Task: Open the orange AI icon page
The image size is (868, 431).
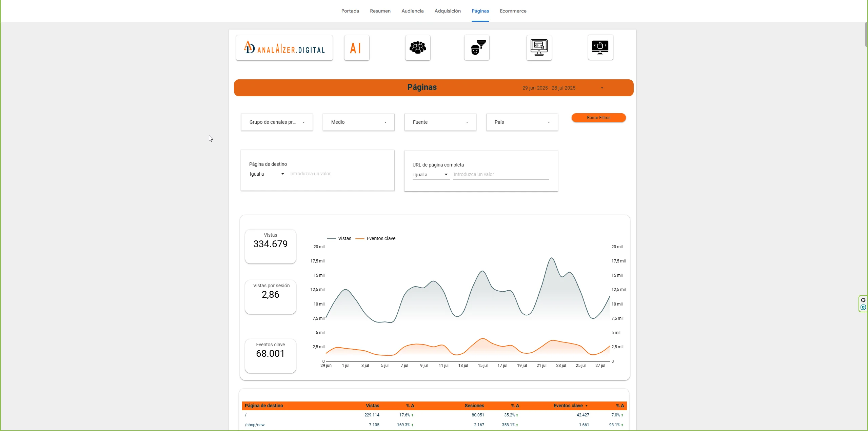Action: (356, 48)
